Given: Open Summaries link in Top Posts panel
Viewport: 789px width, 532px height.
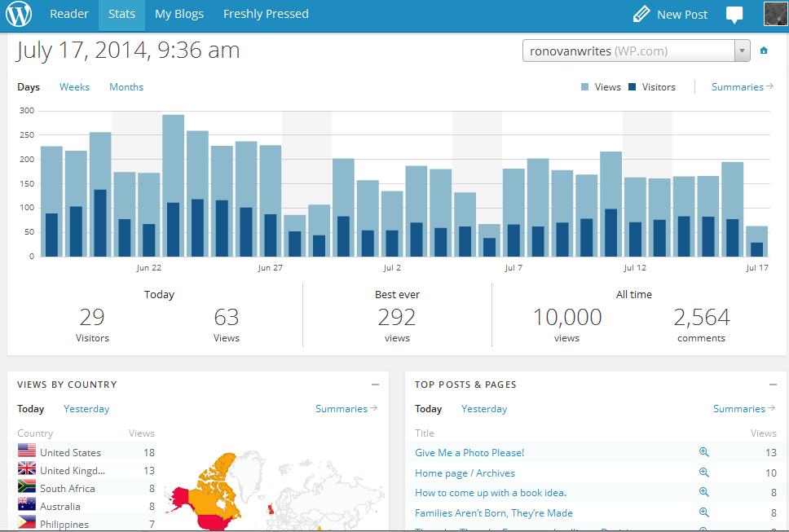Looking at the screenshot, I should pos(743,409).
